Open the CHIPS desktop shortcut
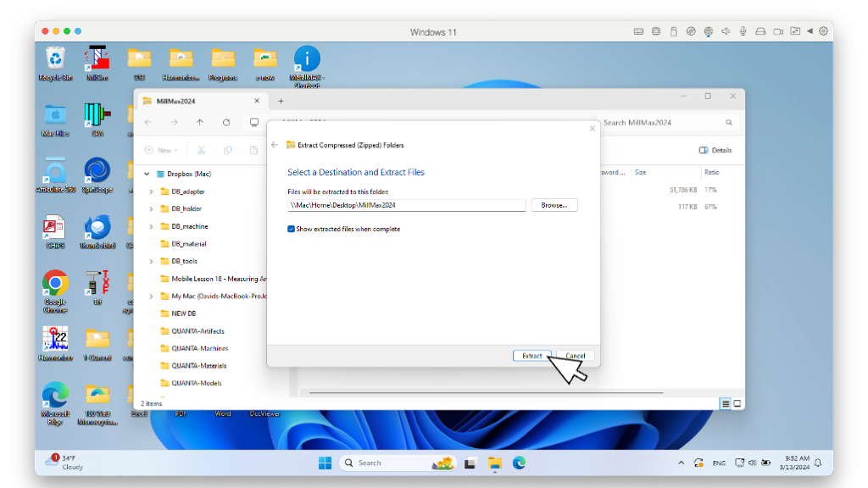 (55, 232)
